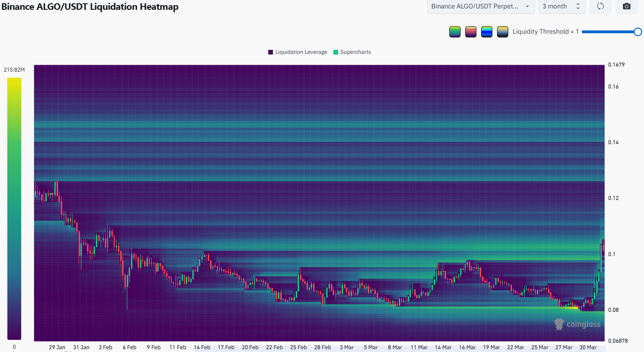Image resolution: width=644 pixels, height=352 pixels.
Task: Select the green-yellow viridis color scheme
Action: pos(454,32)
